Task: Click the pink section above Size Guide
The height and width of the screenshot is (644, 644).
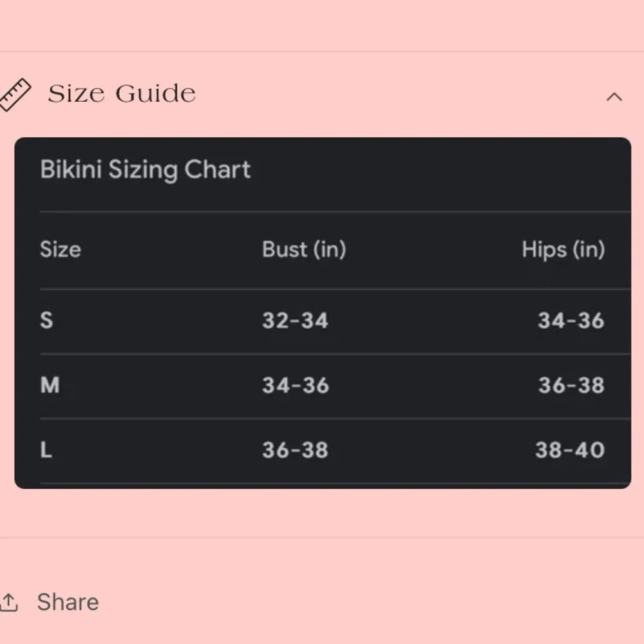Action: [x=322, y=24]
